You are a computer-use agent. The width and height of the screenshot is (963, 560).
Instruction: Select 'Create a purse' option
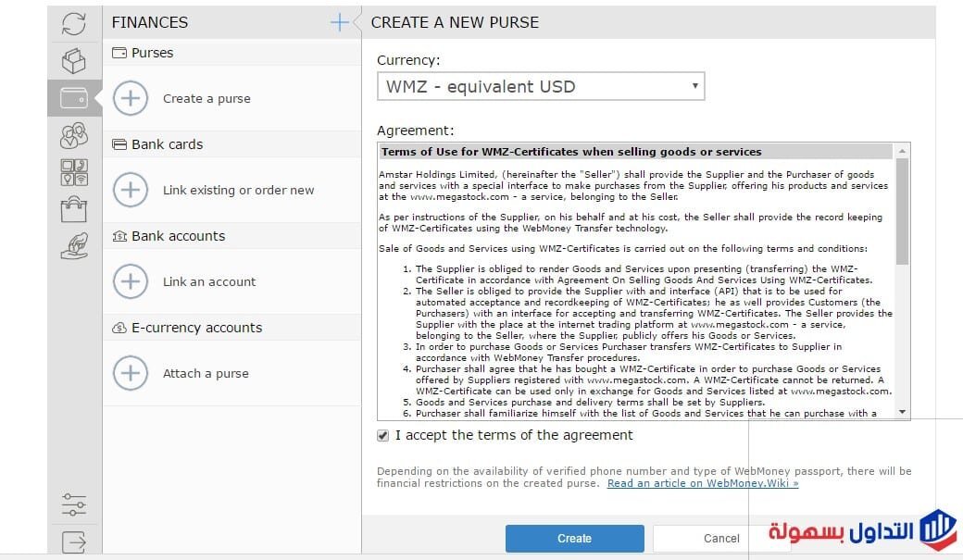[206, 99]
